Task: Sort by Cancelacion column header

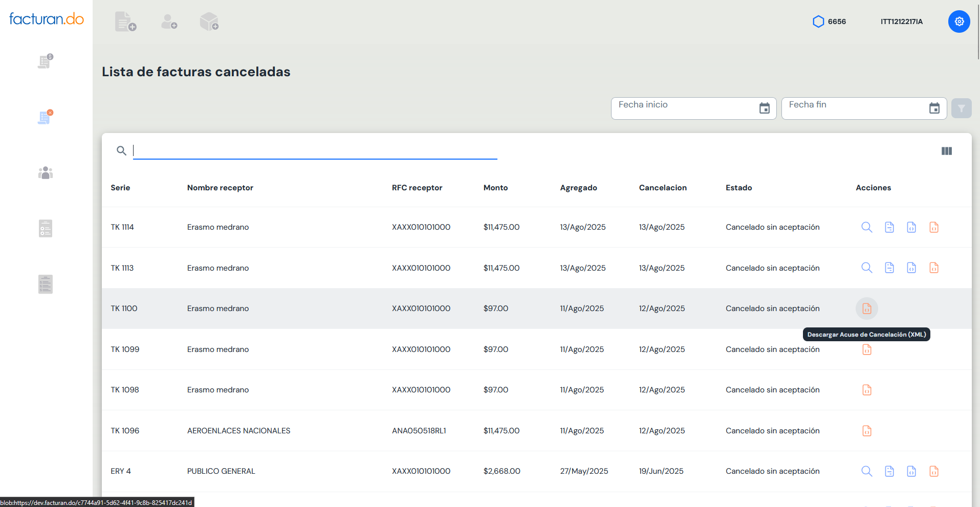Action: pyautogui.click(x=662, y=188)
